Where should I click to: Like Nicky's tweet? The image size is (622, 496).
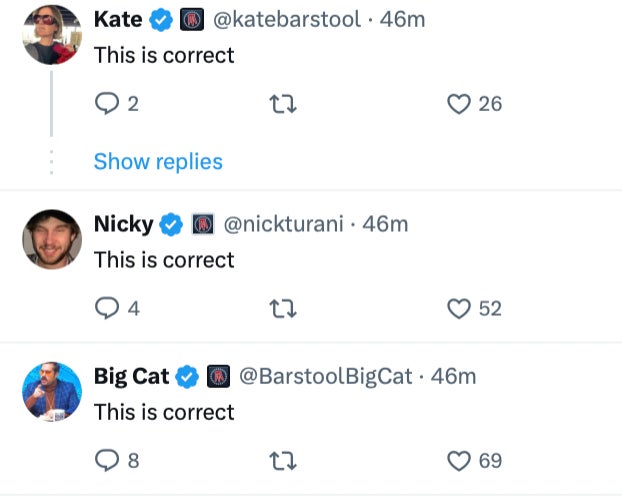click(459, 308)
